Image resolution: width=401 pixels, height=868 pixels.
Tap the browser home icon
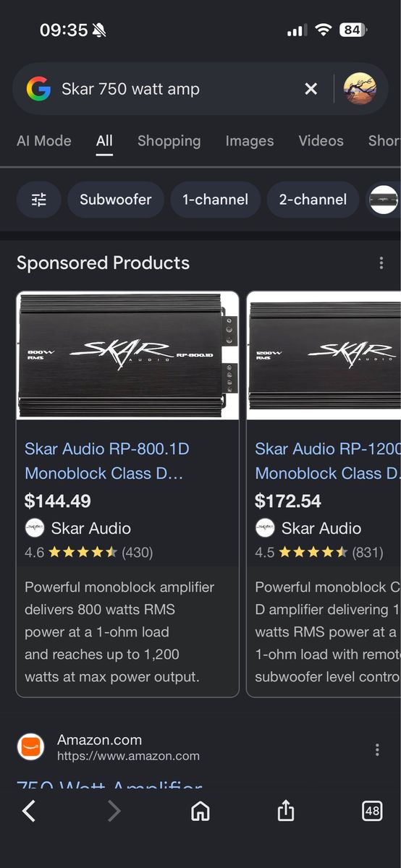[x=200, y=812]
